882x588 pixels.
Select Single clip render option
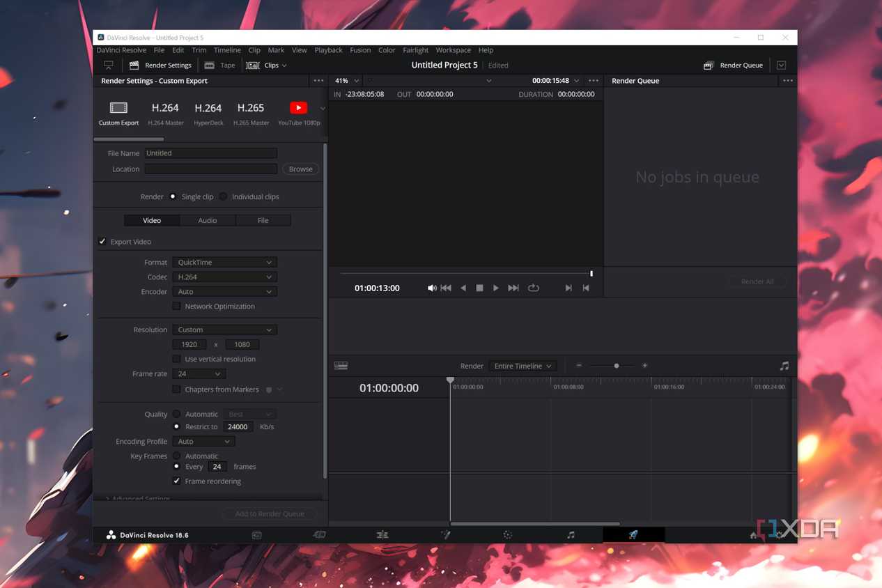click(173, 196)
